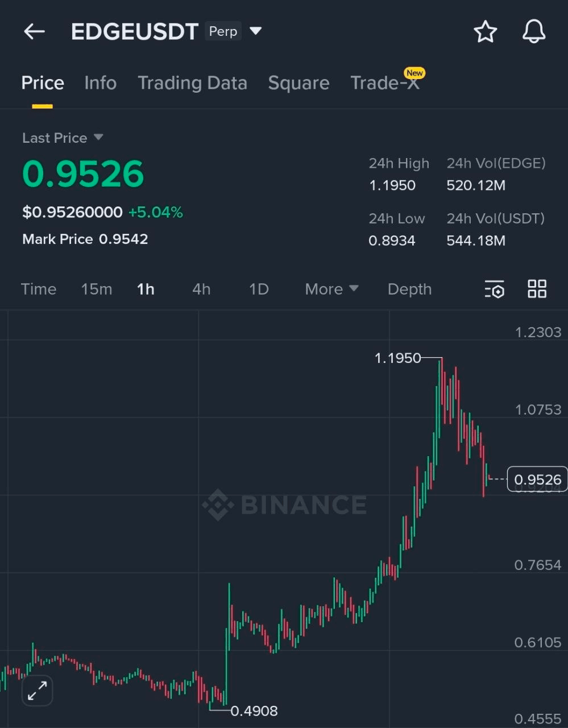The image size is (568, 728).
Task: Select the 15m chart interval
Action: coord(97,289)
